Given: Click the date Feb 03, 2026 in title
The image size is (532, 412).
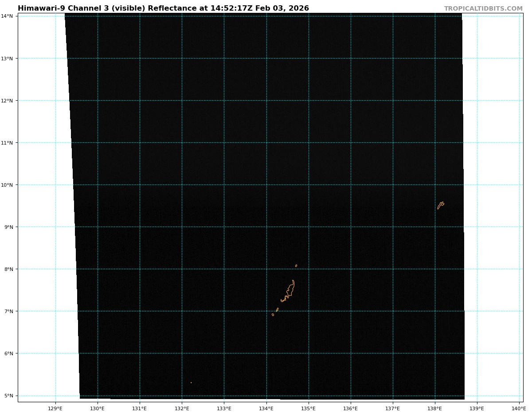Looking at the screenshot, I should point(282,8).
